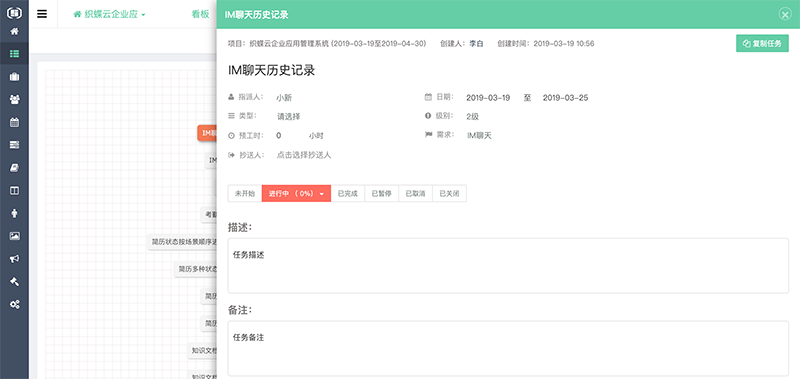The height and width of the screenshot is (379, 800).
Task: Open the person figure icon in sidebar
Action: coord(14,213)
